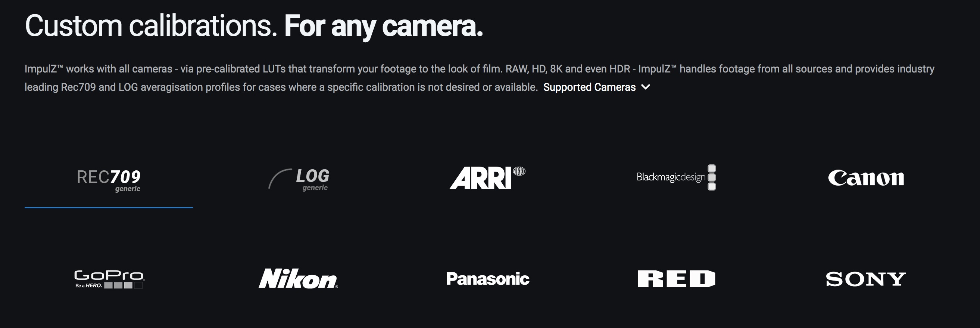Choose the ARRI camera logo
Screen dimensions: 980x328
[487, 177]
